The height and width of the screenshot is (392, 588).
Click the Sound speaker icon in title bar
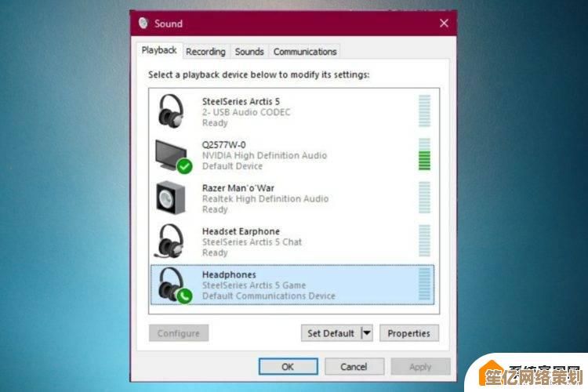click(x=143, y=23)
